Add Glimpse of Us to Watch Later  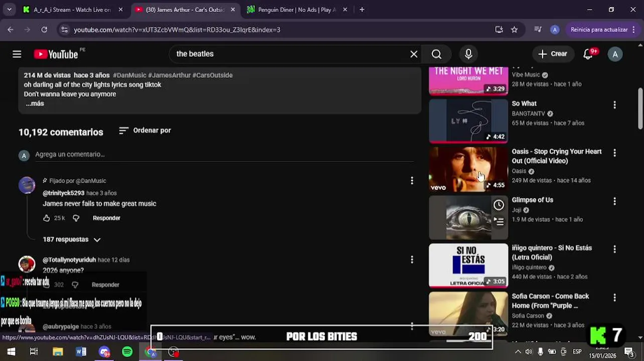tap(499, 205)
